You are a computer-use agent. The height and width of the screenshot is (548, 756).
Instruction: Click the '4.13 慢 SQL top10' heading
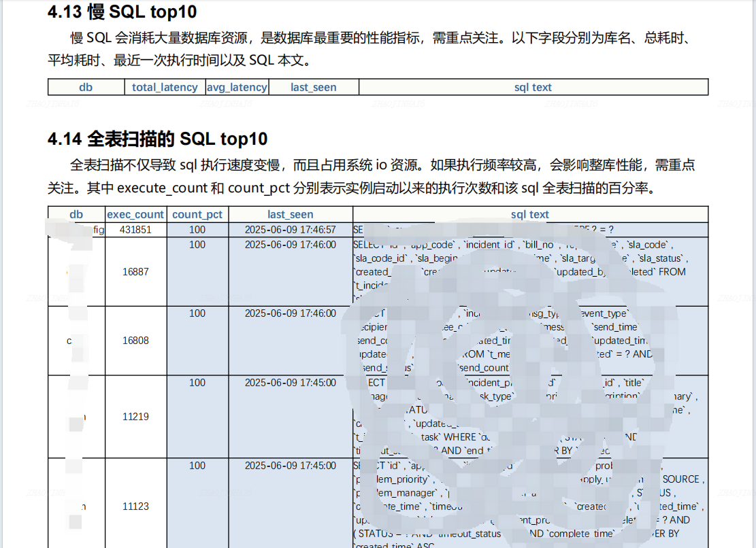122,12
